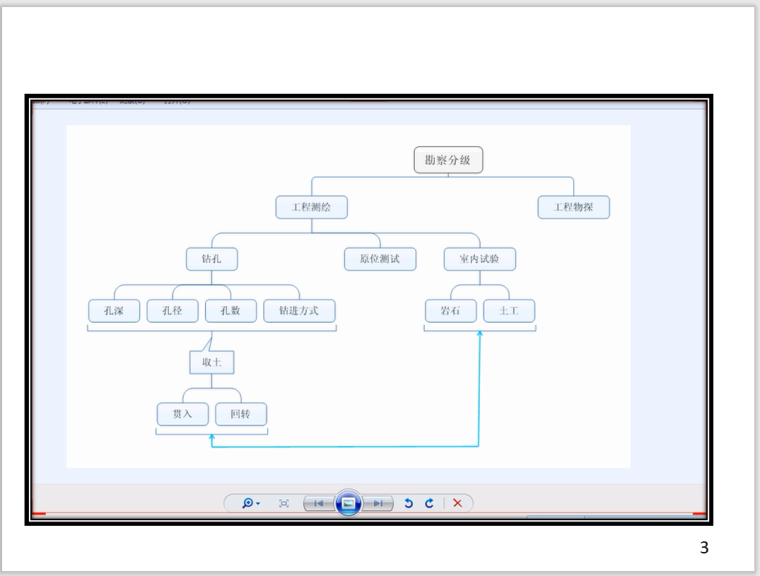760x576 pixels.
Task: Select the 工程物探 node
Action: 574,207
